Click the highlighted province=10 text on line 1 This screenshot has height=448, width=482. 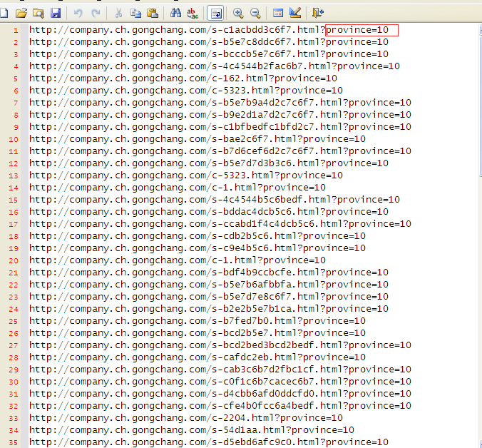[x=361, y=30]
